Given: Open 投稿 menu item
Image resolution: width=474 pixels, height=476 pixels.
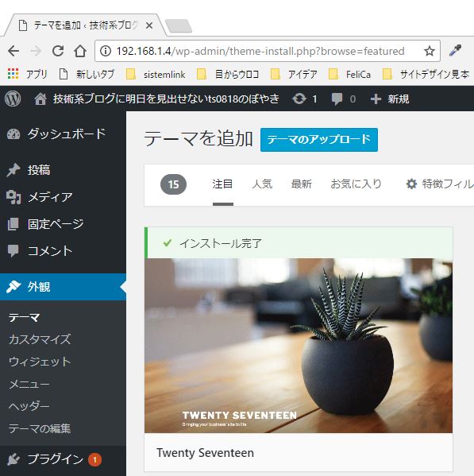Looking at the screenshot, I should click(63, 170).
